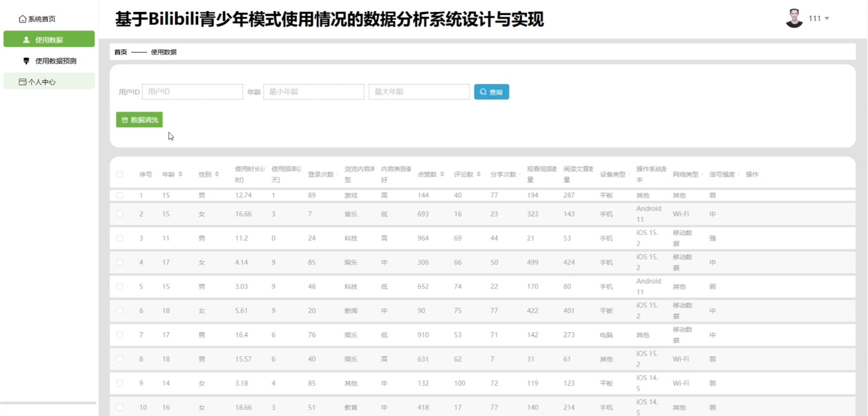Image resolution: width=868 pixels, height=416 pixels.
Task: Sort by 年龄 column arrows
Action: coord(180,174)
